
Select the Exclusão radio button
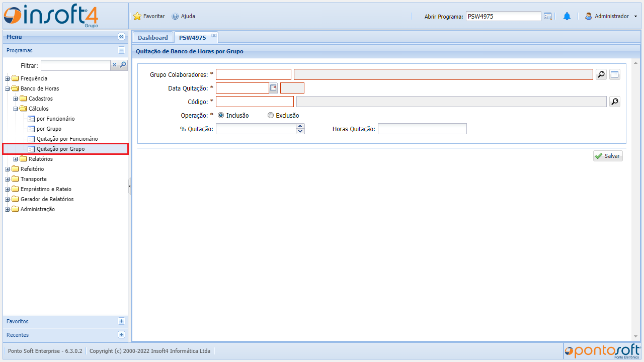point(271,115)
